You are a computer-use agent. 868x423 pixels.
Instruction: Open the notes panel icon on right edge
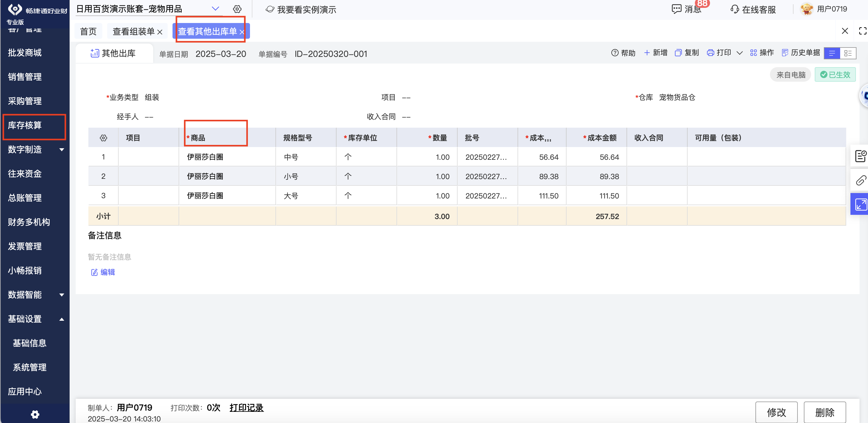(860, 156)
